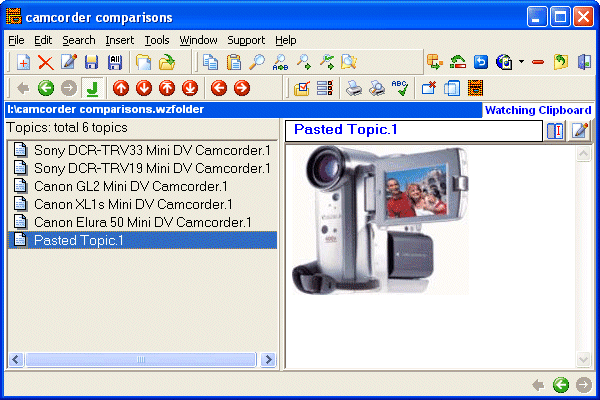Click the Pasted Topic.1 title field
This screenshot has height=400, width=600.
[x=414, y=131]
